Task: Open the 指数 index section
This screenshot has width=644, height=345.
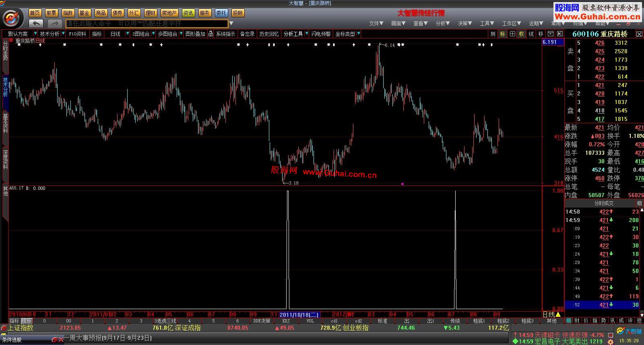Action: coord(68,13)
